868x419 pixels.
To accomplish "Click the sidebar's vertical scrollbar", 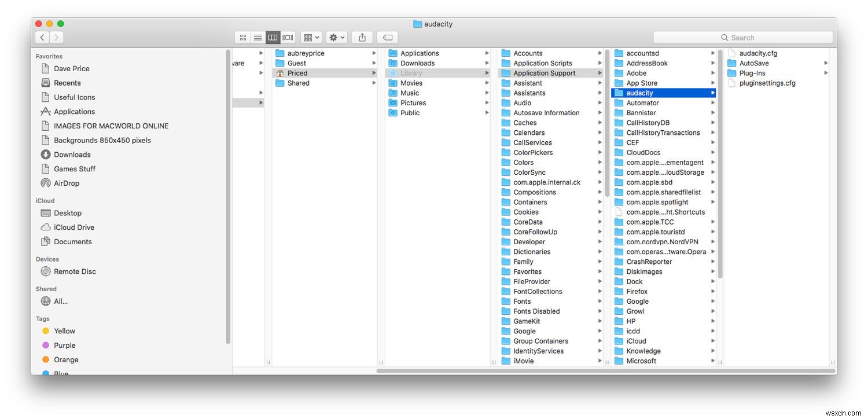I will coord(228,197).
